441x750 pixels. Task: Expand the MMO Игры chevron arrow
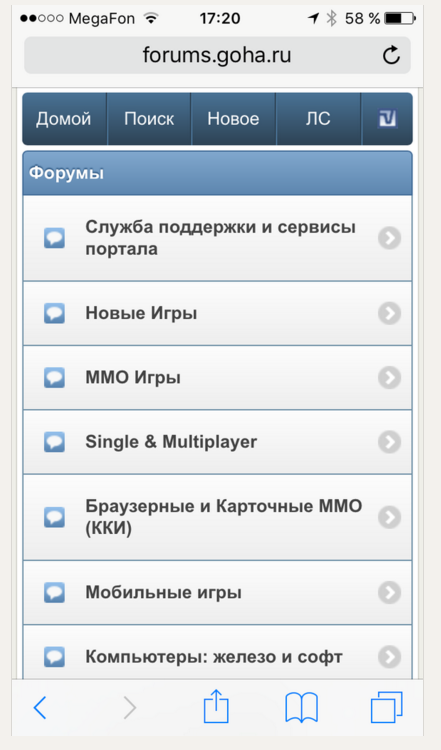pos(389,378)
